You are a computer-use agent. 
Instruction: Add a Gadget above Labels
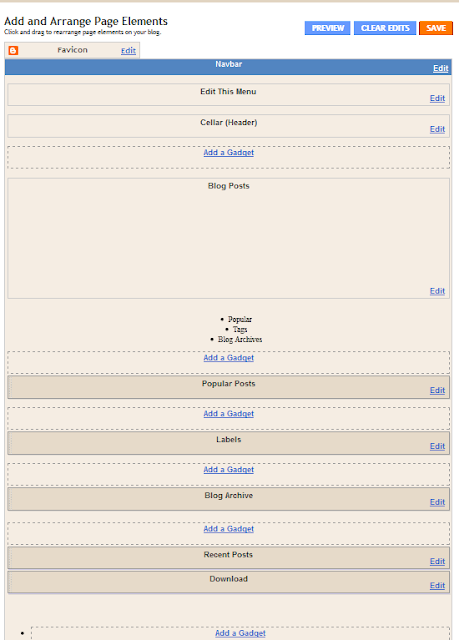[228, 413]
